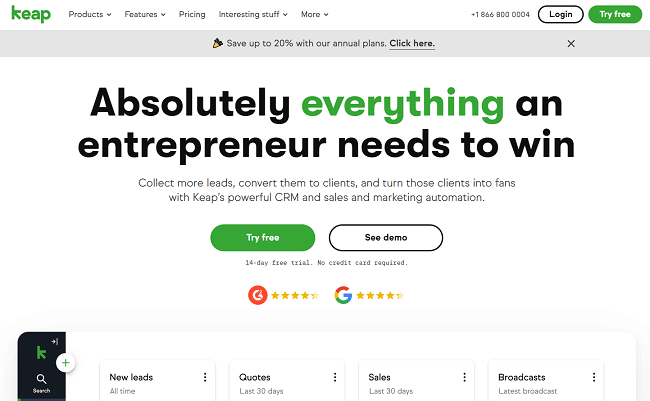
Task: Click the large green Try free button below the headline
Action: (262, 237)
